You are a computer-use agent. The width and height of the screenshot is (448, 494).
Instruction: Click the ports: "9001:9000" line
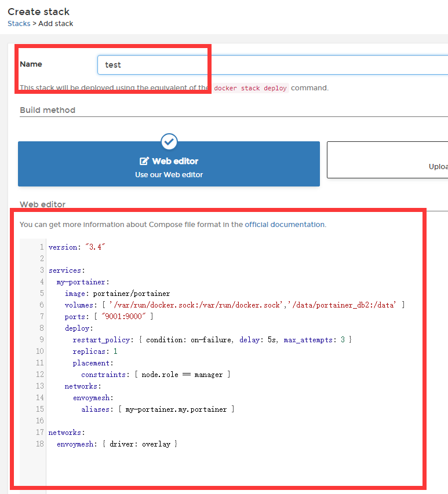click(x=109, y=316)
